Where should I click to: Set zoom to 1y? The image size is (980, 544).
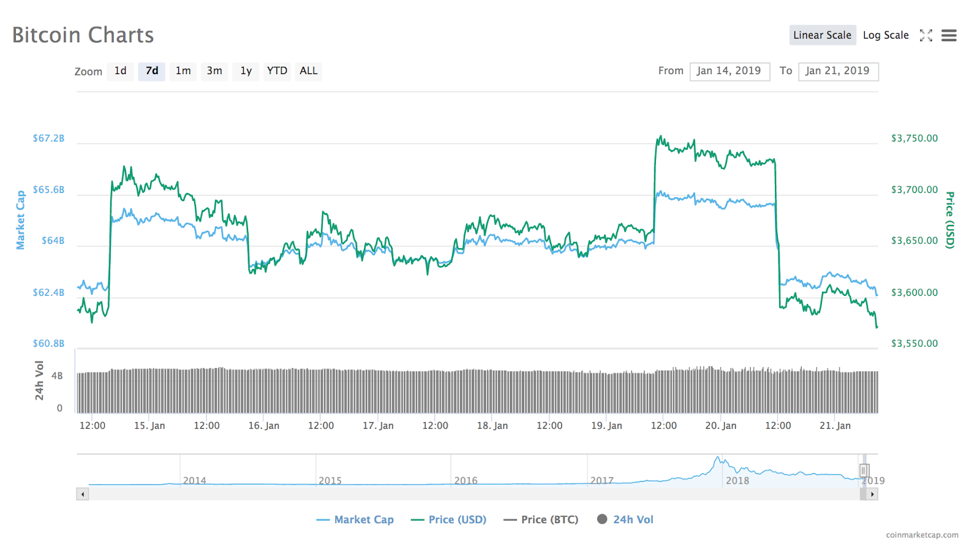246,71
